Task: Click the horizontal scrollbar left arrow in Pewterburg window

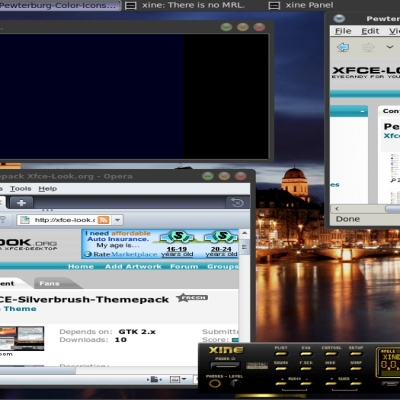Action: [x=337, y=209]
